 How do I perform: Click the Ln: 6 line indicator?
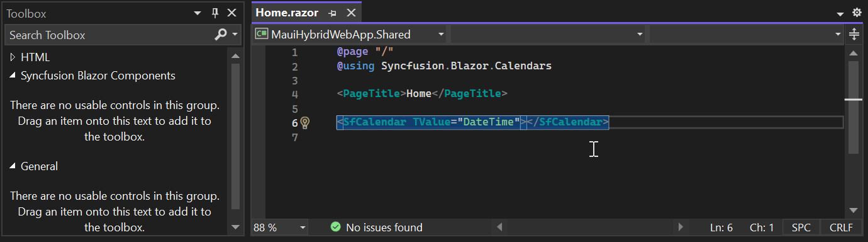[x=721, y=228]
